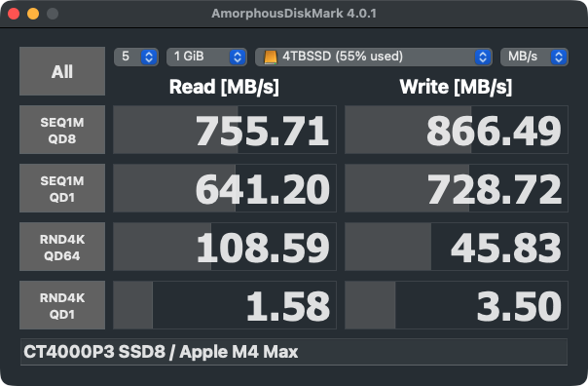
Task: Click the SEQ1M QD8 write result 866.49
Action: tap(457, 130)
